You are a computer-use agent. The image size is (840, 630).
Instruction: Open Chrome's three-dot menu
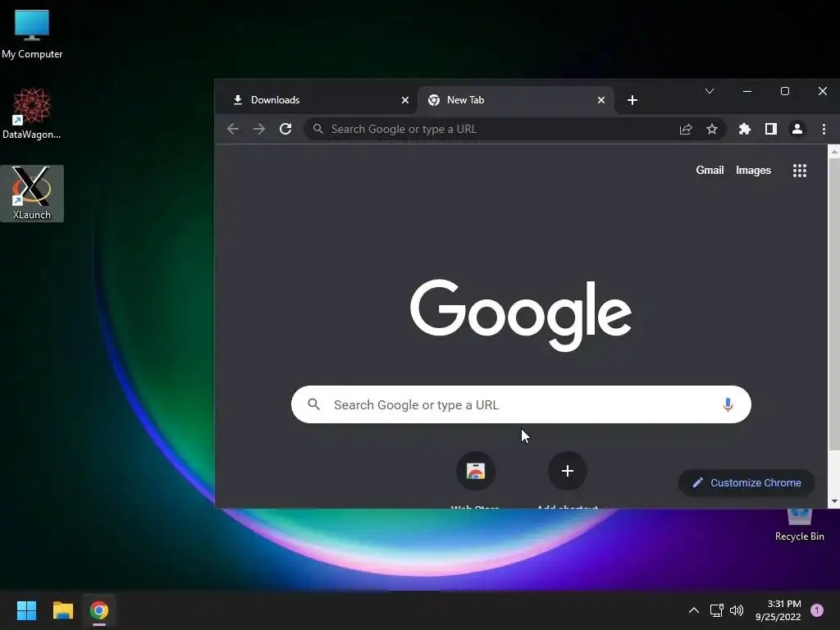click(824, 129)
